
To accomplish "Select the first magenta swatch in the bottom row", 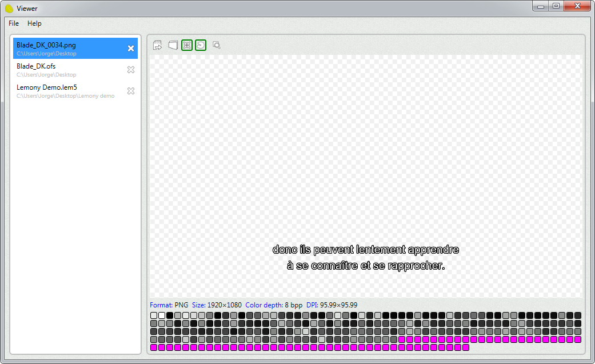I will 154,347.
